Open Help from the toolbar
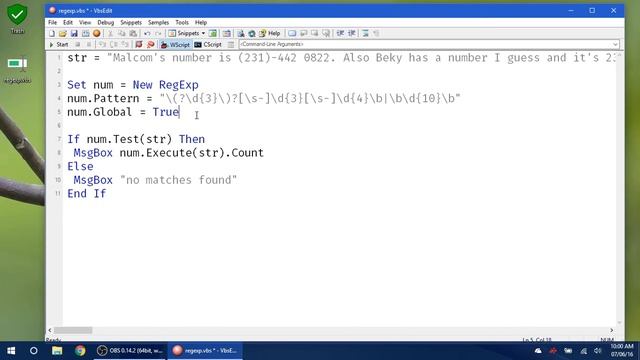This screenshot has height=360, width=640. coord(269,33)
